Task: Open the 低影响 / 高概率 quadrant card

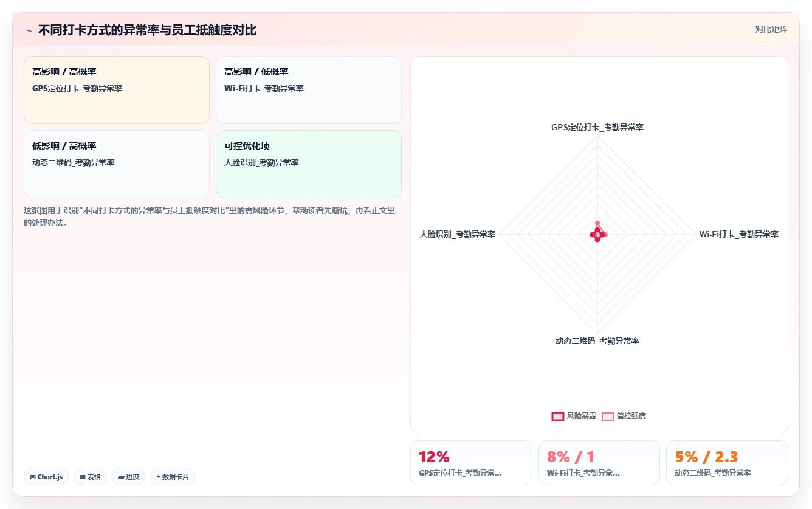Action: click(117, 164)
